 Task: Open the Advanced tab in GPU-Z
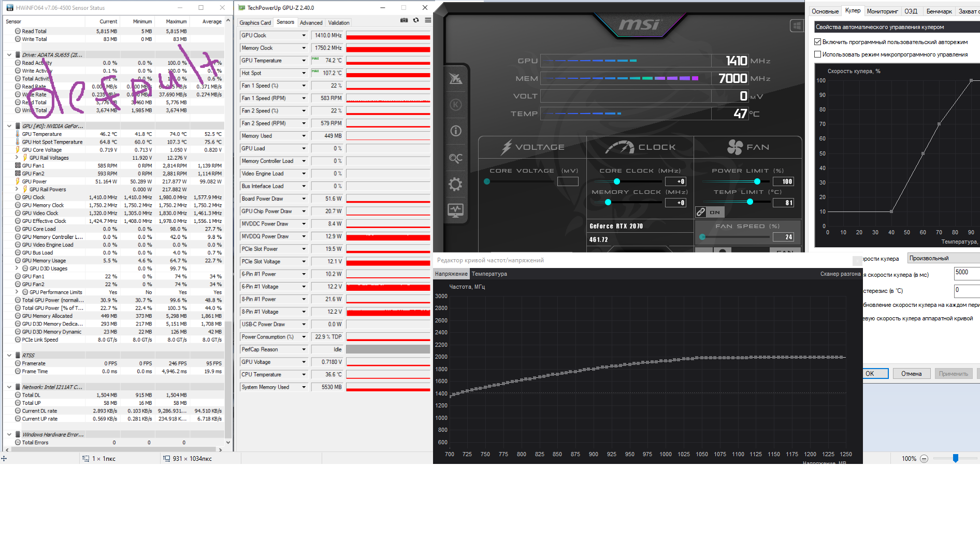[x=311, y=23]
